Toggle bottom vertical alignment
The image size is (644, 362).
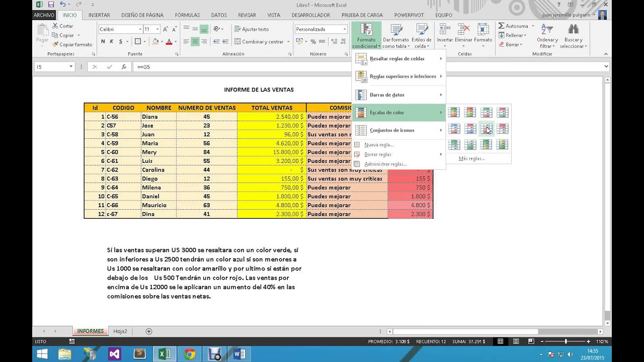(204, 29)
